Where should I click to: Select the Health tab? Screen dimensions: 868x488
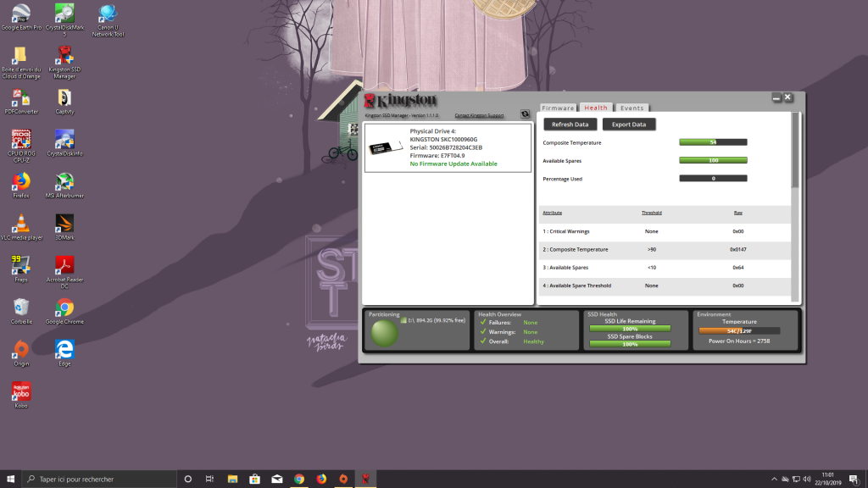pos(596,108)
